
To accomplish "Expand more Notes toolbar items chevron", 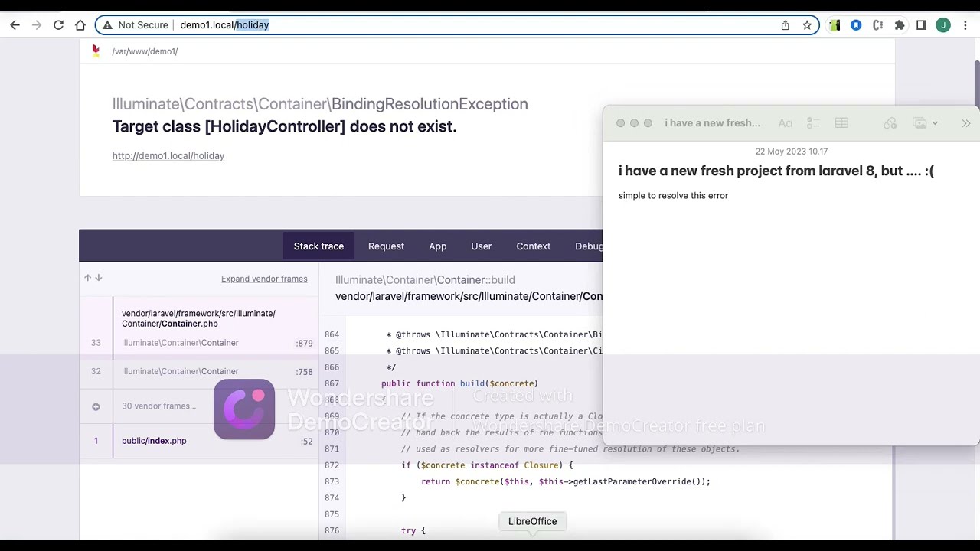I will click(966, 123).
